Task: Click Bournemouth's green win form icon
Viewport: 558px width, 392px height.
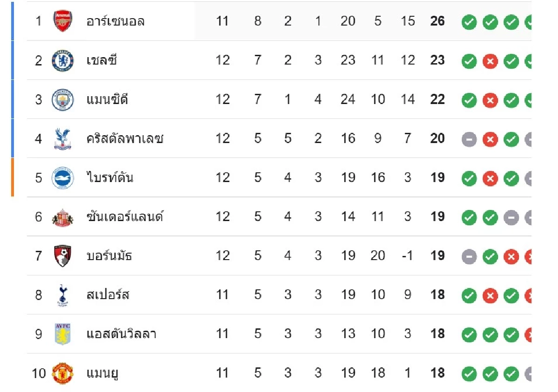Action: (x=490, y=256)
